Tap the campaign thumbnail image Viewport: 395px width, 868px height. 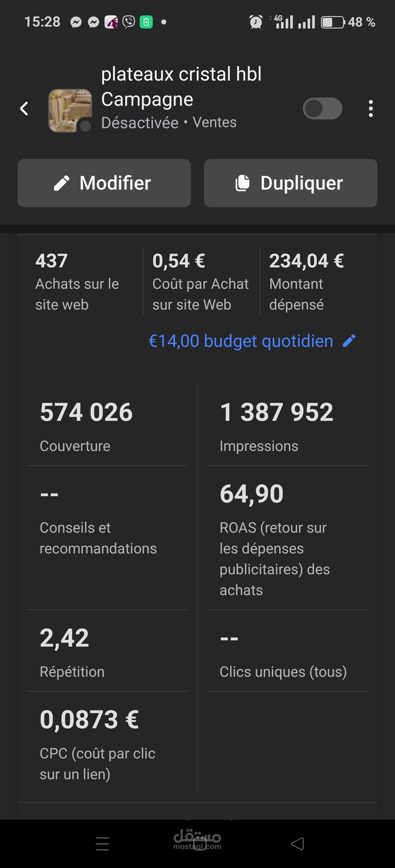(x=70, y=110)
